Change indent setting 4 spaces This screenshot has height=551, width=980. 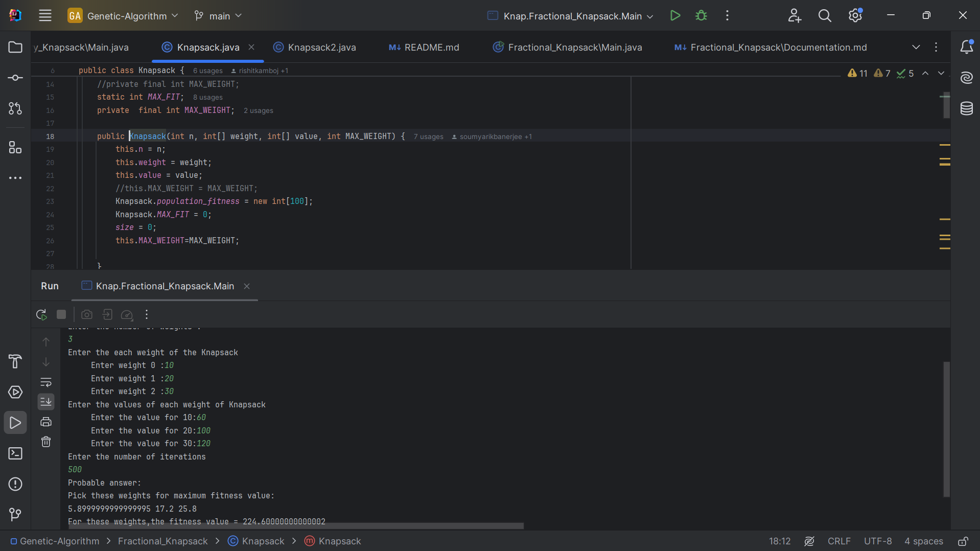coord(924,541)
